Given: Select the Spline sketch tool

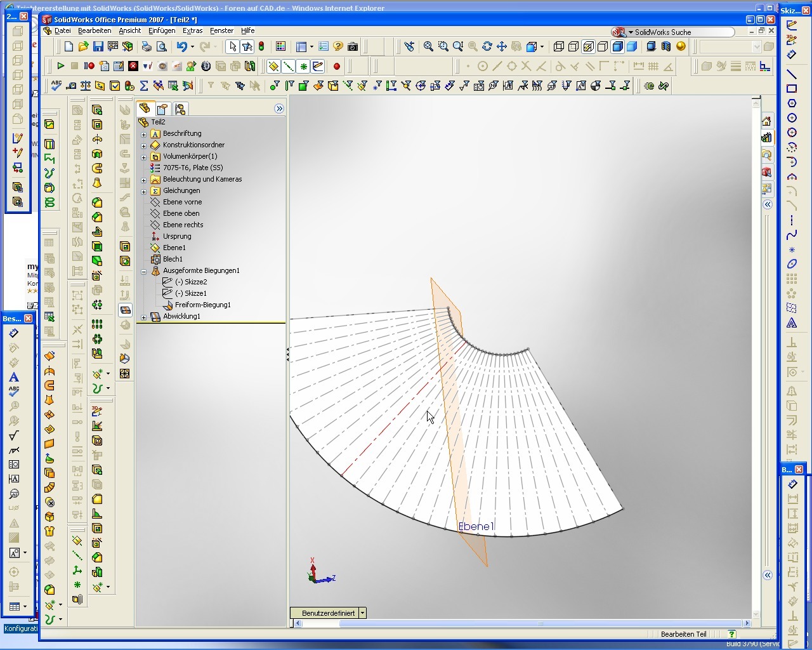Looking at the screenshot, I should coord(792,235).
